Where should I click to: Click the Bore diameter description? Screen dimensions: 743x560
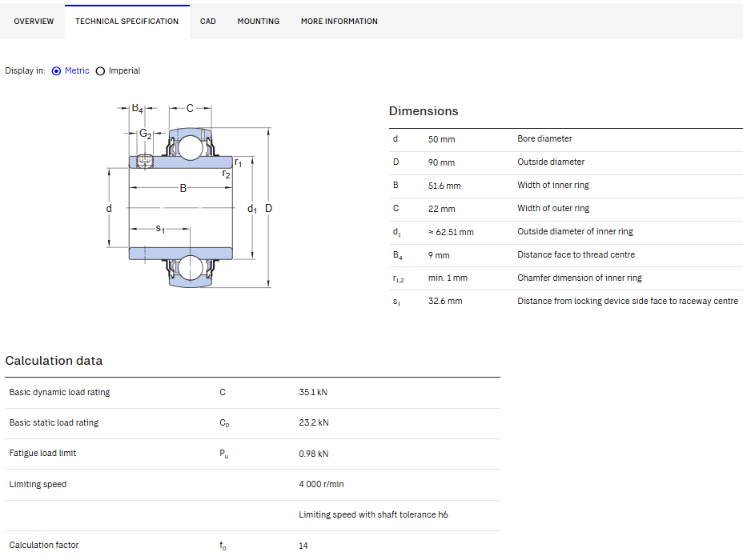click(x=544, y=138)
